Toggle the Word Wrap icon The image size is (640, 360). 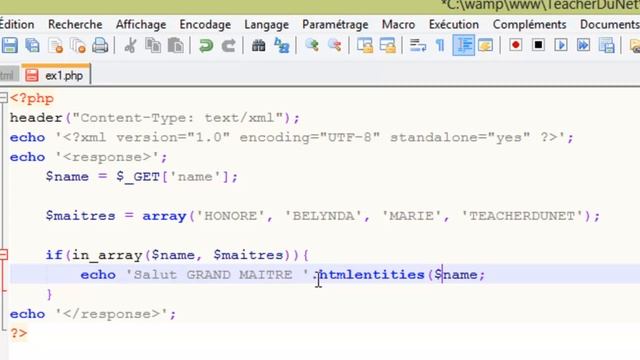point(418,45)
